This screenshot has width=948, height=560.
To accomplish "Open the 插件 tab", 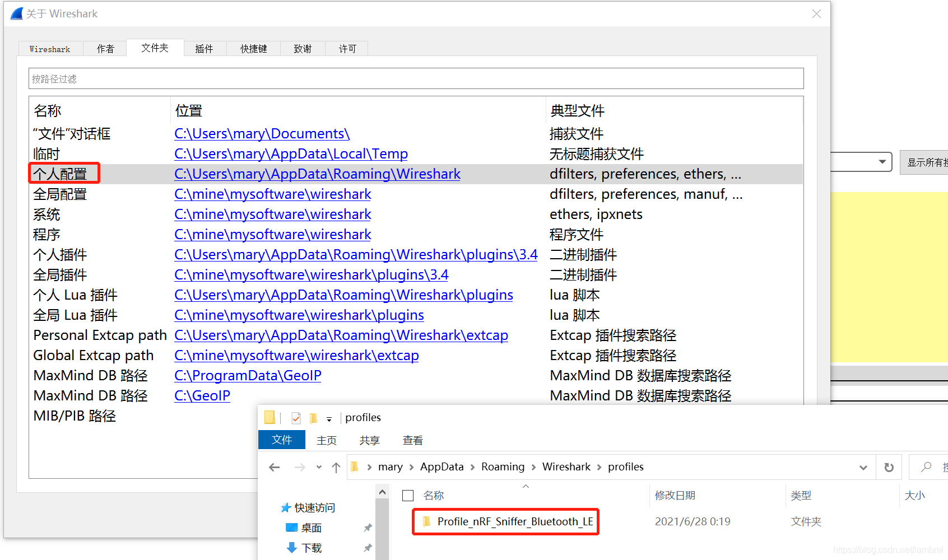I will tap(205, 49).
